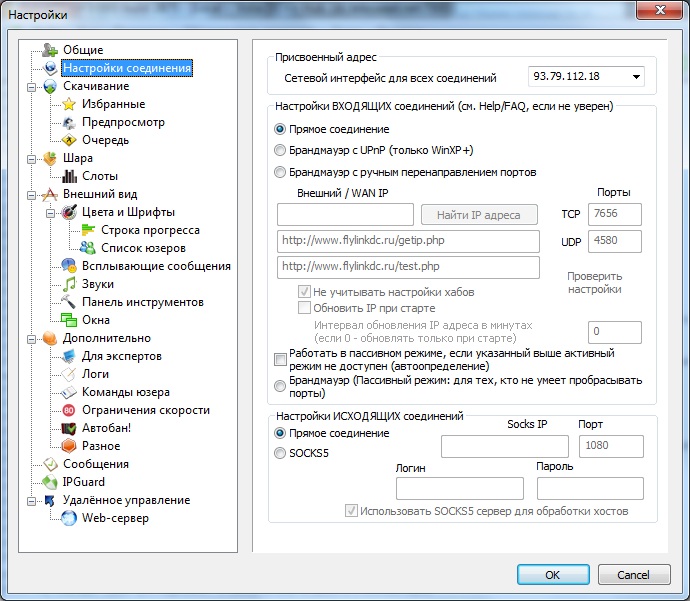Collapse the Внешний вид tree branch
690x601 pixels.
[33, 194]
